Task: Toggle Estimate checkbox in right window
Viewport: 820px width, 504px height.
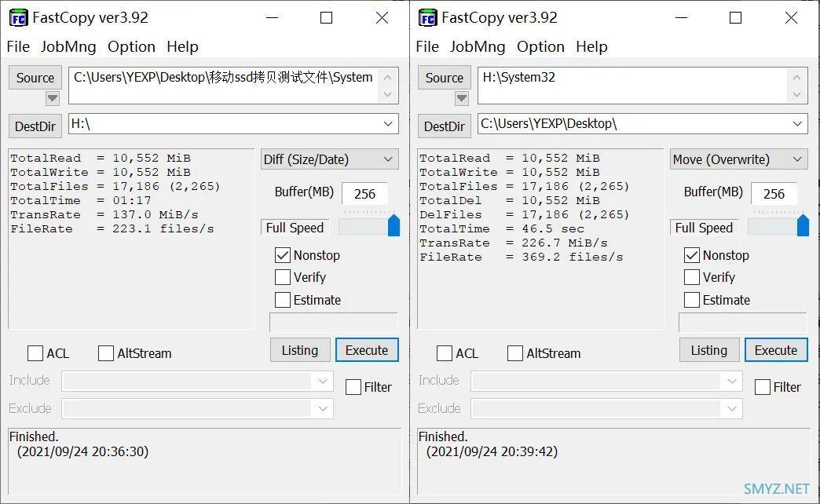Action: (x=691, y=300)
